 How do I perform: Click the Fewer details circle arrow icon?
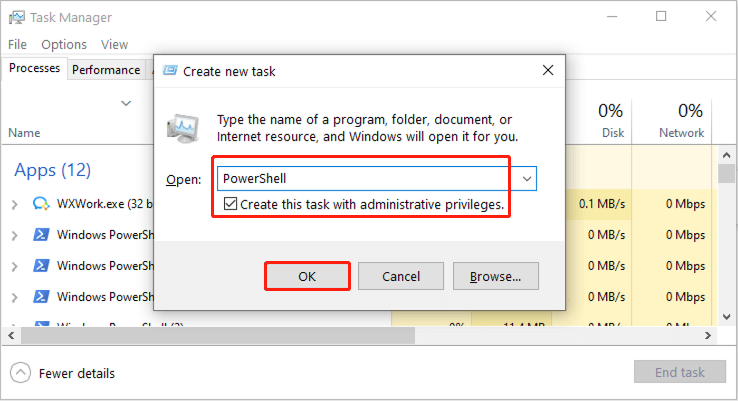(x=20, y=373)
